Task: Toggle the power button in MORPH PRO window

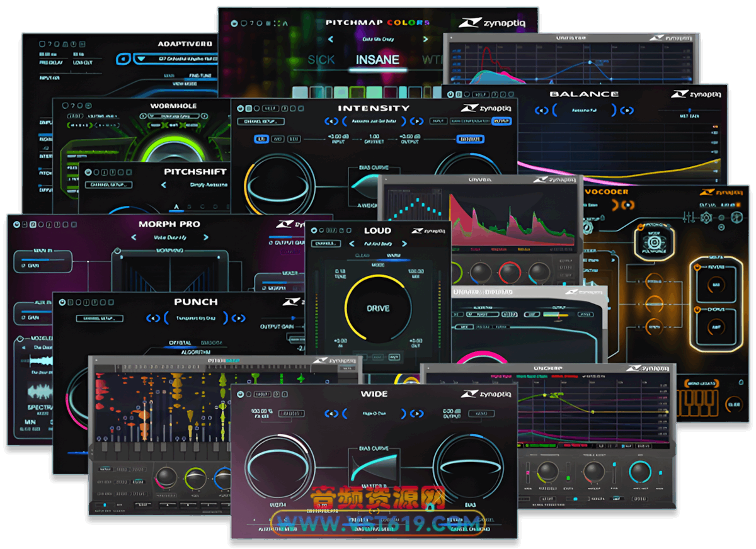Action: (x=16, y=224)
